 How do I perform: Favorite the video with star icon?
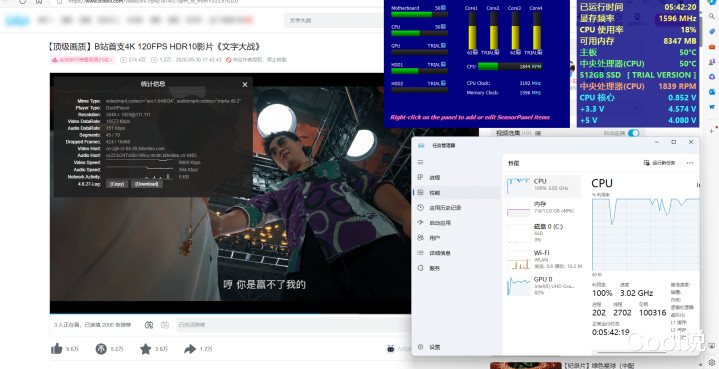pos(145,349)
